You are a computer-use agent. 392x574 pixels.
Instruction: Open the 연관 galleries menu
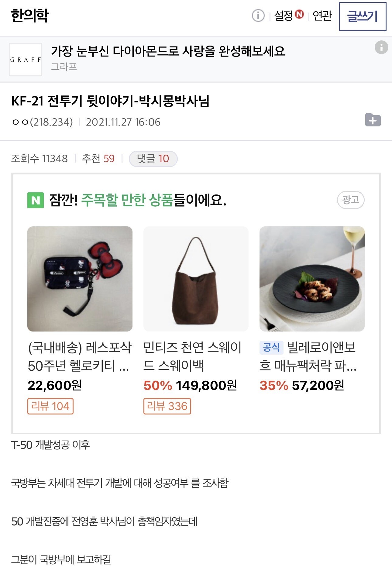coord(322,15)
